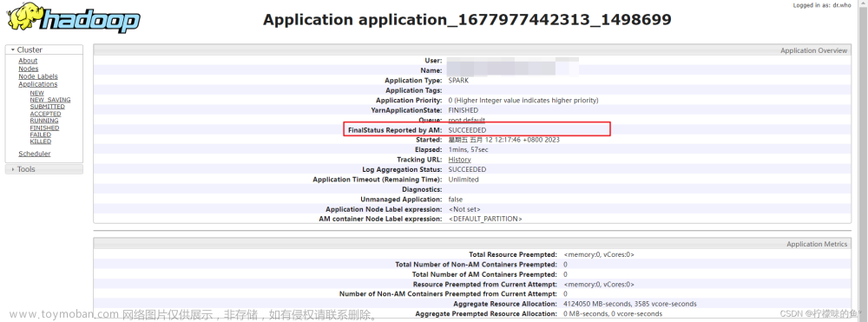The image size is (868, 322).
Task: Click the page title application ID
Action: pos(467,20)
